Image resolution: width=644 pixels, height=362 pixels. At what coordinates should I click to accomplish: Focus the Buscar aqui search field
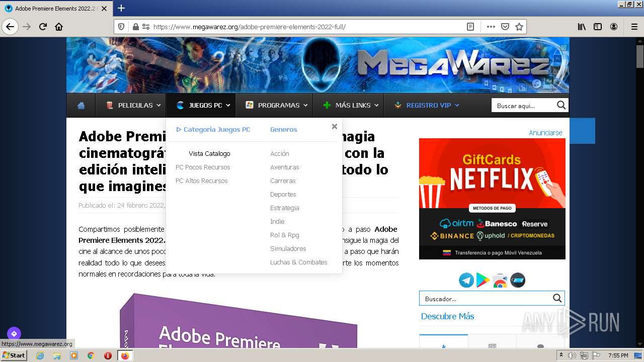point(523,106)
